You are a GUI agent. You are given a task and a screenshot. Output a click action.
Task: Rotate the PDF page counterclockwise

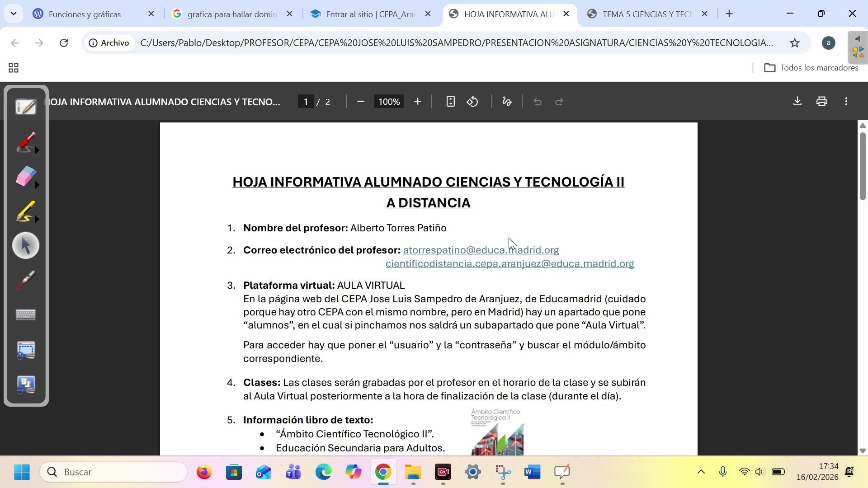pyautogui.click(x=472, y=102)
